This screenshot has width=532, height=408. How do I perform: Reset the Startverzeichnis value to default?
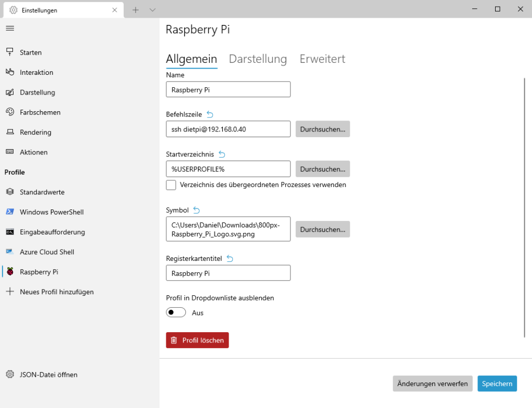(x=222, y=154)
